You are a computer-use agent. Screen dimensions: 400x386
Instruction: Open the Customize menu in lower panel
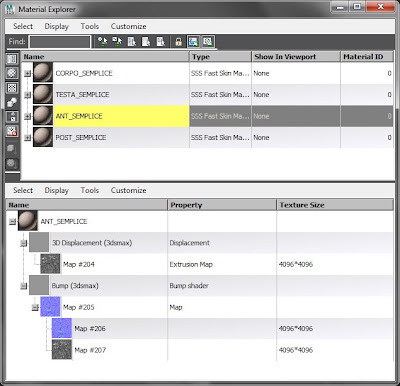128,190
